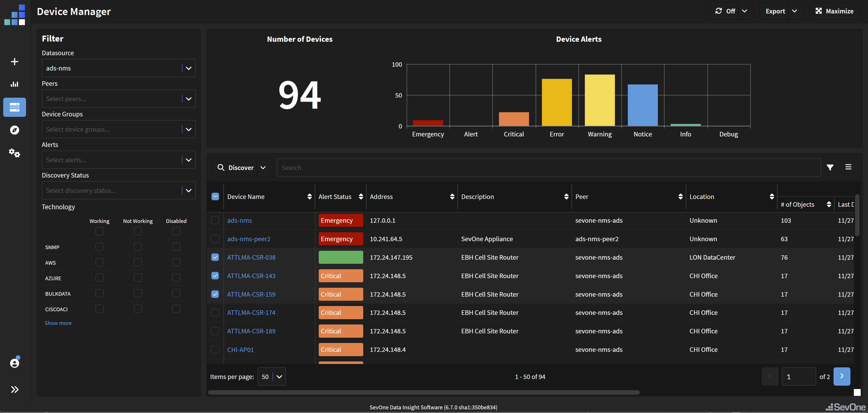
Task: Check the ATTLMA-CSR-174 row checkbox
Action: [215, 313]
